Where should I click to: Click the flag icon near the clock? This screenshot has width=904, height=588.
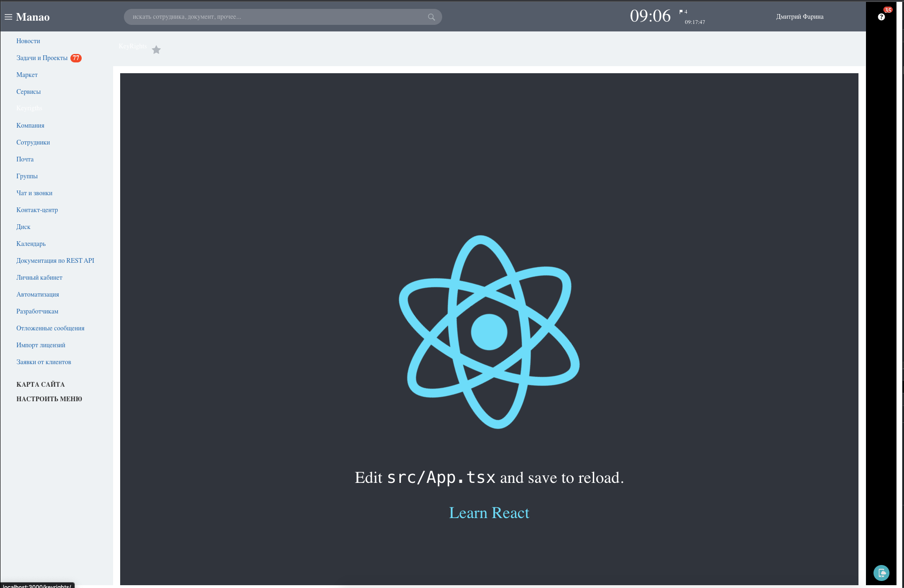[x=681, y=12]
